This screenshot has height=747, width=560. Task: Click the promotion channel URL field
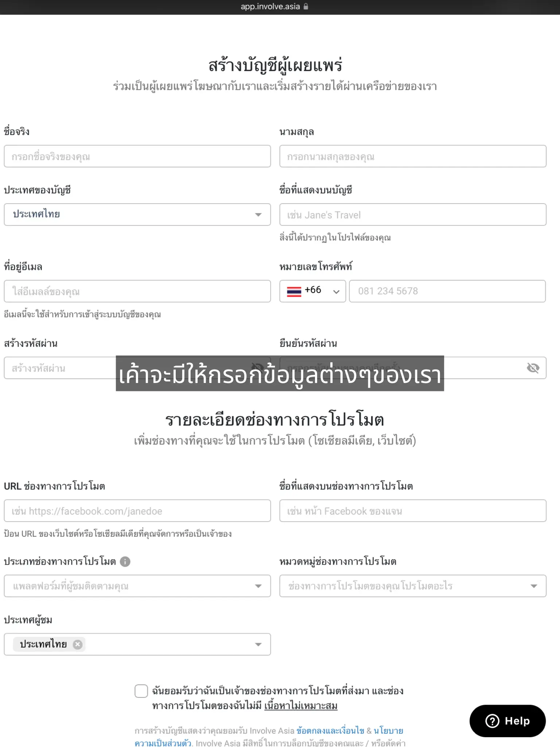(137, 511)
